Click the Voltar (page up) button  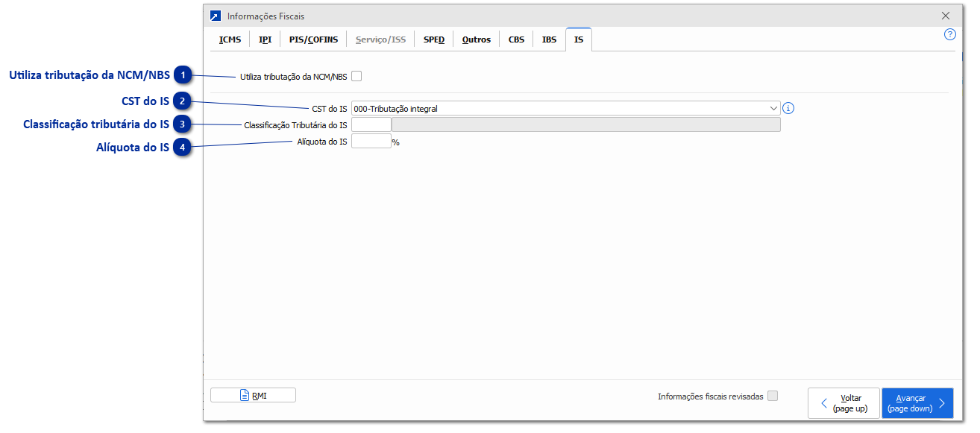coord(844,403)
